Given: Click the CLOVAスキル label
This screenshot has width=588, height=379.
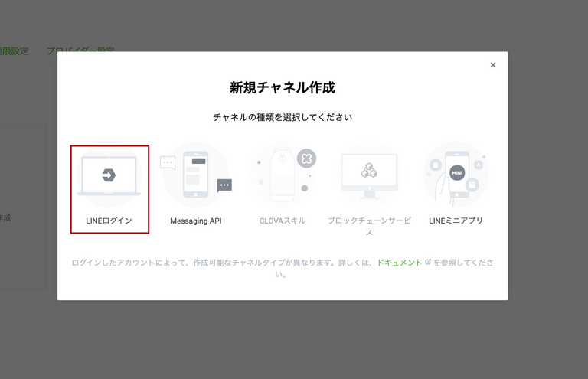Looking at the screenshot, I should (283, 221).
